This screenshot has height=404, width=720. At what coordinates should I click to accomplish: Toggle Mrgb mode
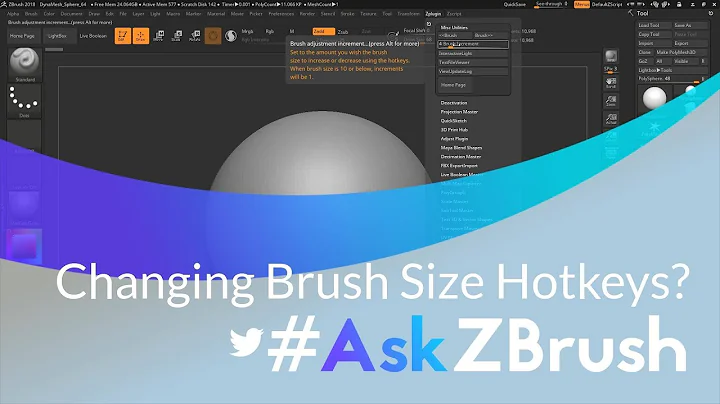(x=247, y=31)
